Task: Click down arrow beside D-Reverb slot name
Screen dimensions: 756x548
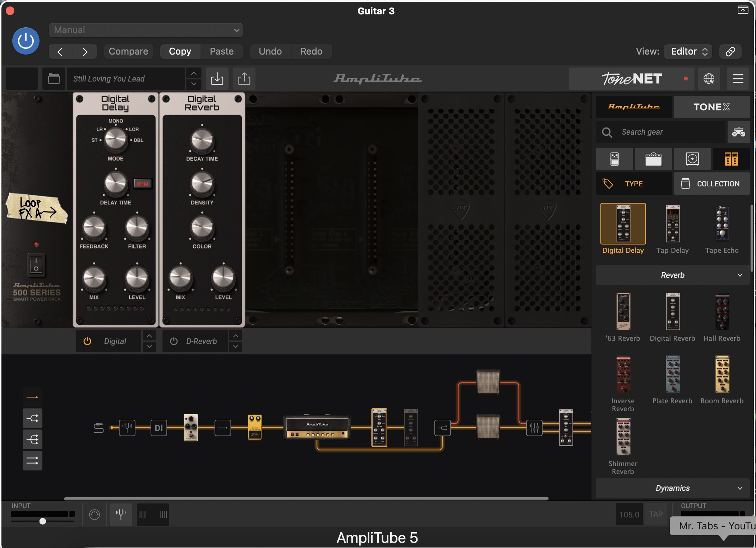Action: (235, 347)
